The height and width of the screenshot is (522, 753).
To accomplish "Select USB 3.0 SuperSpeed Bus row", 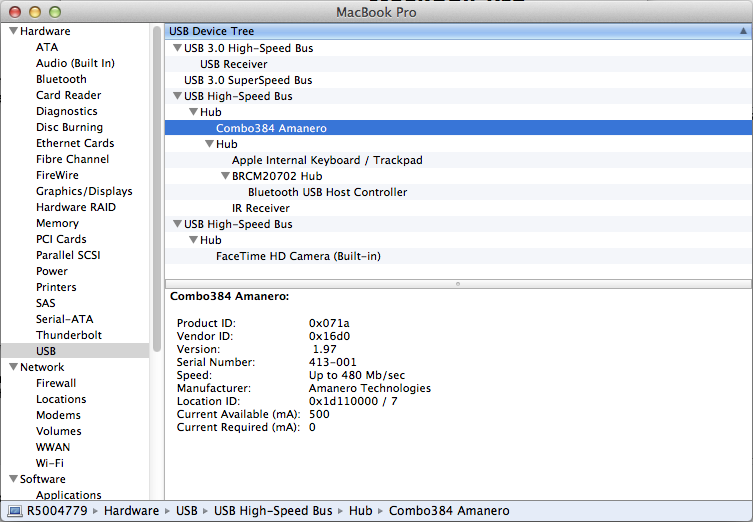I will [x=458, y=80].
